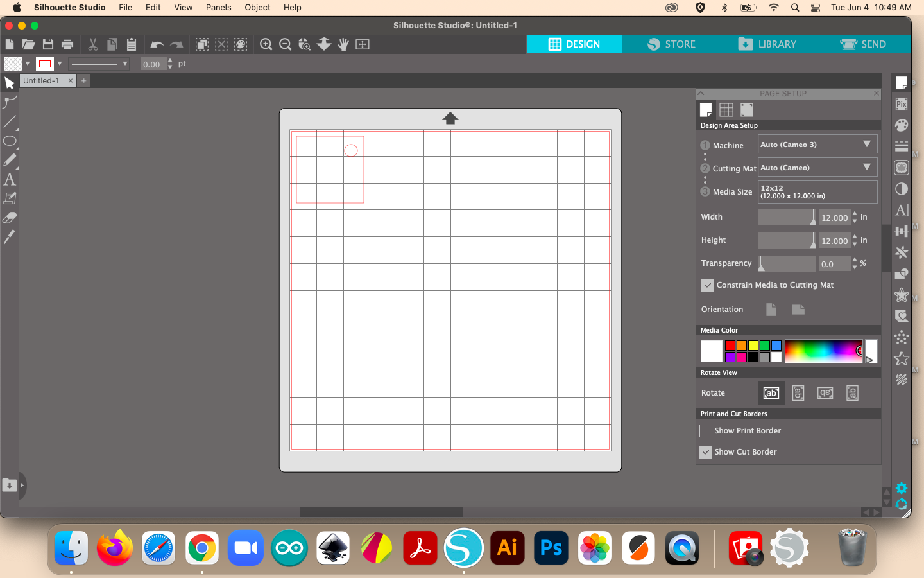Image resolution: width=924 pixels, height=578 pixels.
Task: Select the Edit Points tool
Action: point(10,102)
